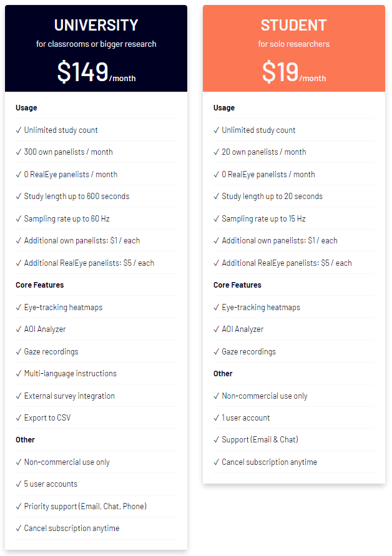Image resolution: width=392 pixels, height=556 pixels.
Task: Select Student plan Other section label
Action: tap(223, 374)
